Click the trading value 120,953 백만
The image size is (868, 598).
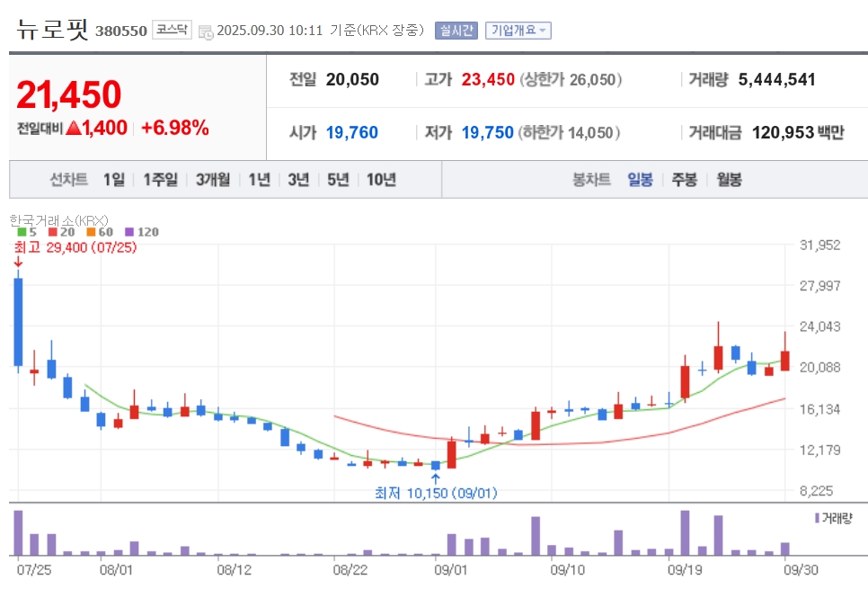(798, 133)
